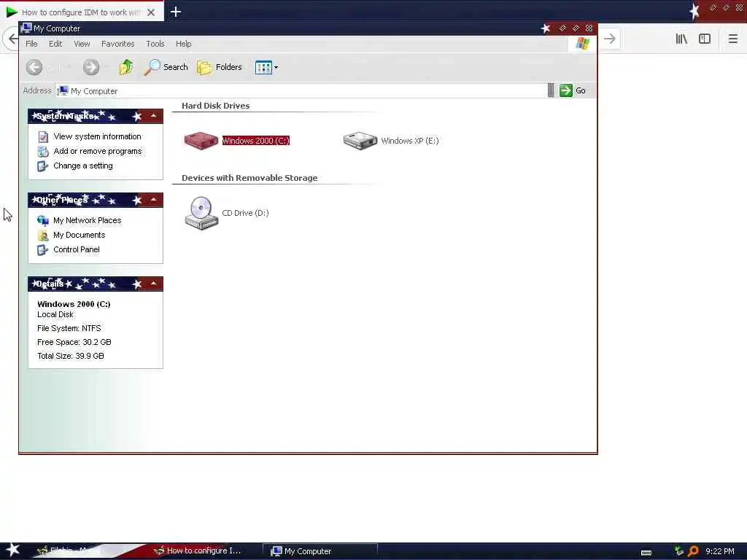Open the Tools menu

[x=155, y=44]
